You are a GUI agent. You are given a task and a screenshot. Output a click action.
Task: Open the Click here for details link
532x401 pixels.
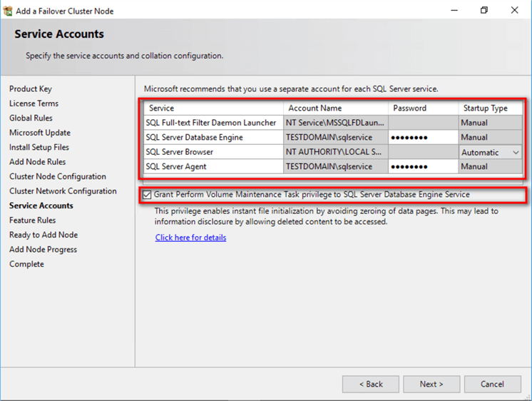(190, 238)
